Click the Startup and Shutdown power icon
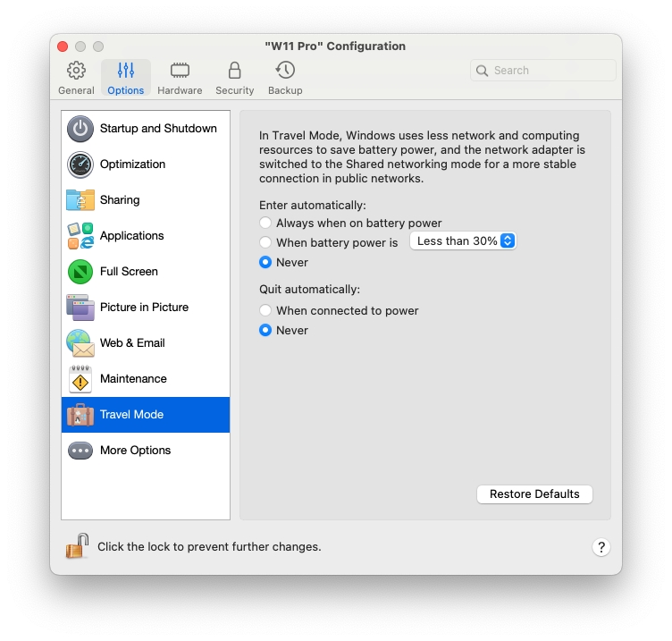The width and height of the screenshot is (672, 641). click(80, 129)
